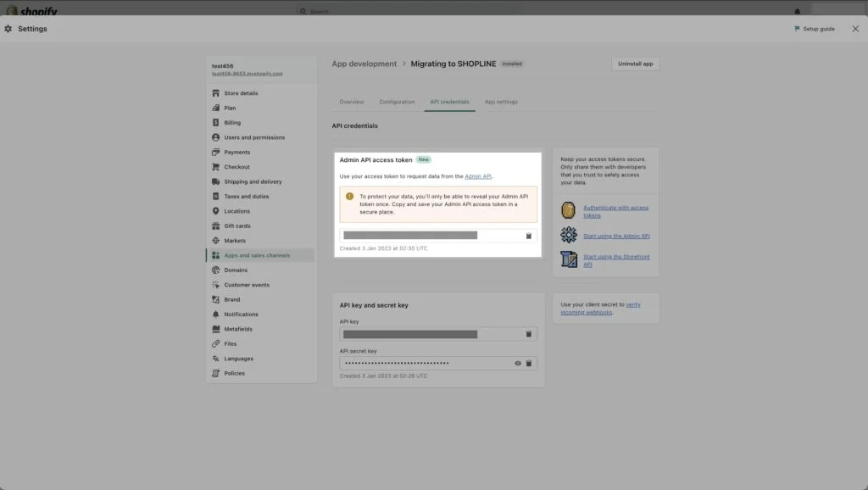Click the Locations pin icon
This screenshot has width=868, height=490.
click(x=215, y=211)
